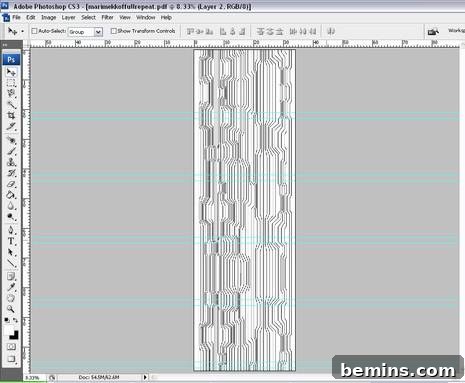Viewport: 465px width, 383px height.
Task: Click Distribute Left Edges button
Action: [x=293, y=32]
